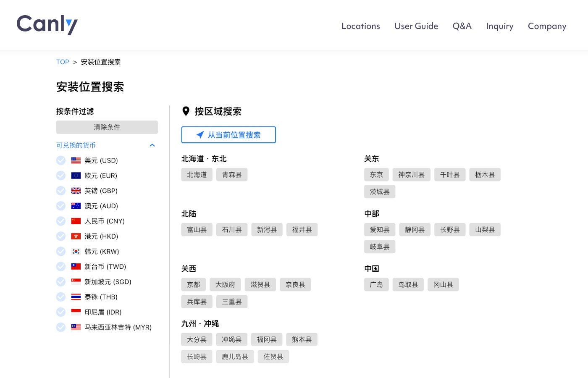The width and height of the screenshot is (588, 378).
Task: Select 千叶县 prefecture
Action: (450, 175)
